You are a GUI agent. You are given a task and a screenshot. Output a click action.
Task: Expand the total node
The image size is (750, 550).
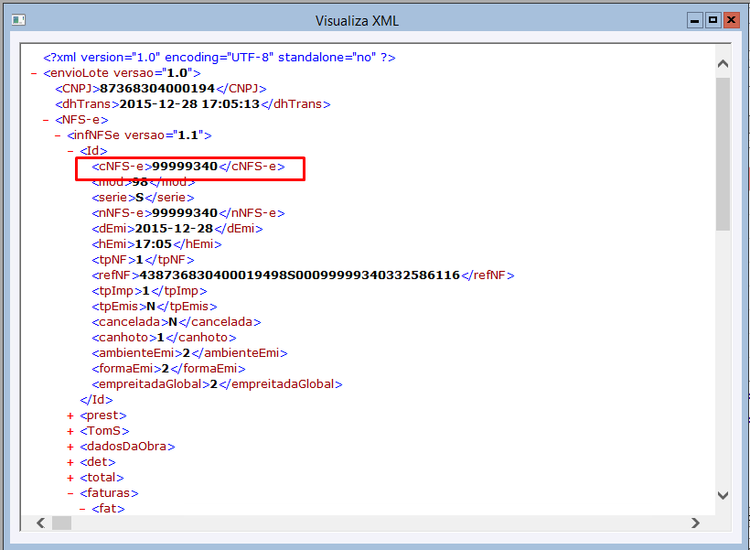tap(70, 478)
